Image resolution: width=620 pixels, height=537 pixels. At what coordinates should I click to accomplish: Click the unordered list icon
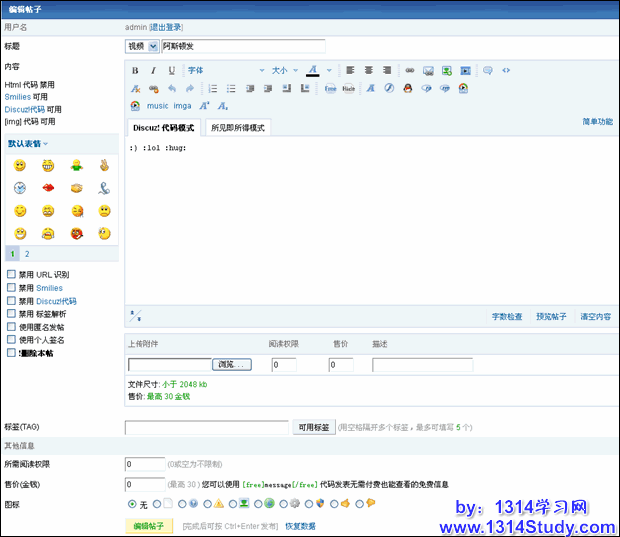pos(231,88)
